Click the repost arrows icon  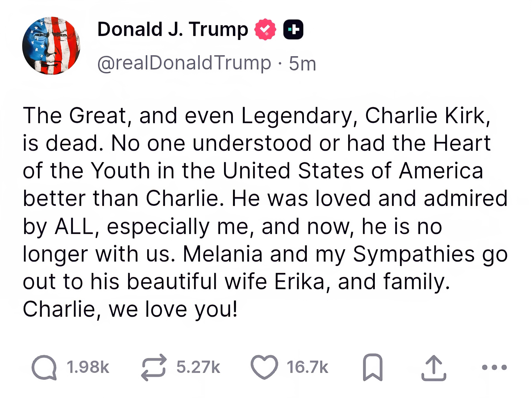click(154, 367)
